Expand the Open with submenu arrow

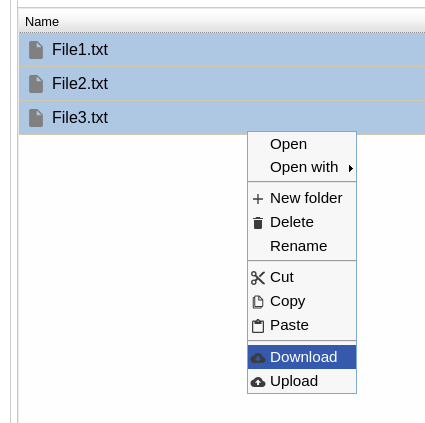click(x=351, y=168)
